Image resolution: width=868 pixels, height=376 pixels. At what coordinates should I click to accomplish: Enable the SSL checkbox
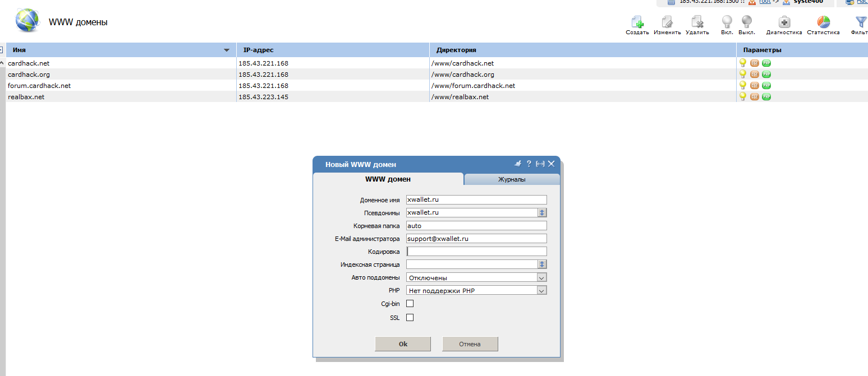[410, 318]
